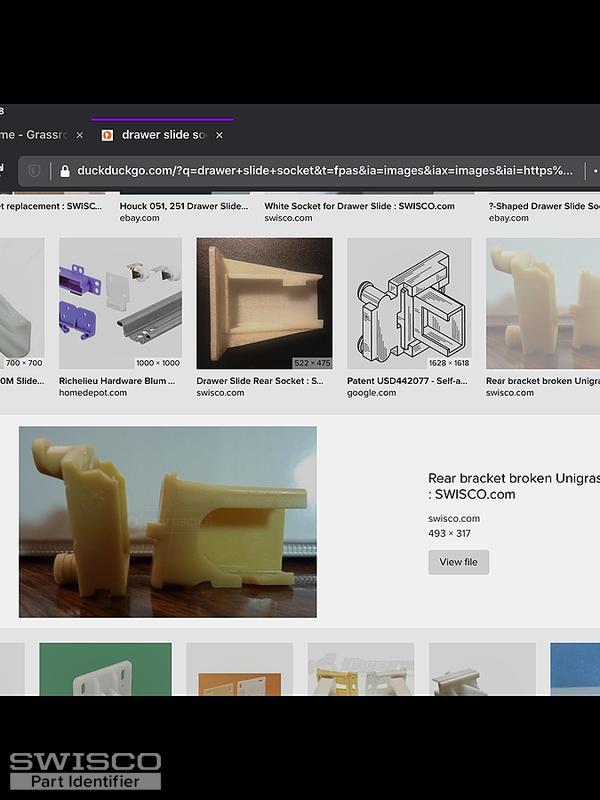Open the Patent USD442077 drawing thumbnail
The image size is (600, 800).
pos(409,303)
